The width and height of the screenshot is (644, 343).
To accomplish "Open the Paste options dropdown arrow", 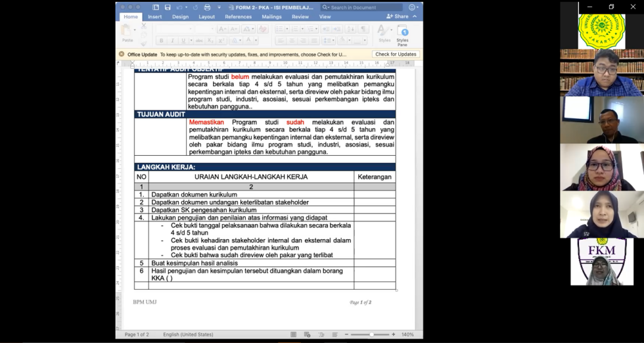I will [x=134, y=29].
